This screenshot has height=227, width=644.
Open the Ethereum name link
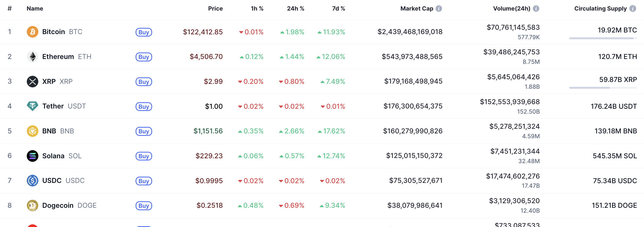pyautogui.click(x=58, y=57)
